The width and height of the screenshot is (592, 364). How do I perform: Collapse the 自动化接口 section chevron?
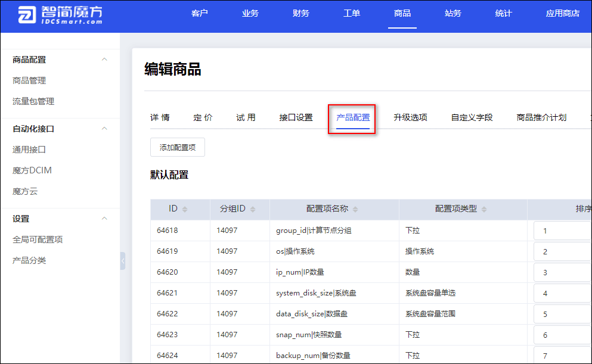coord(104,129)
